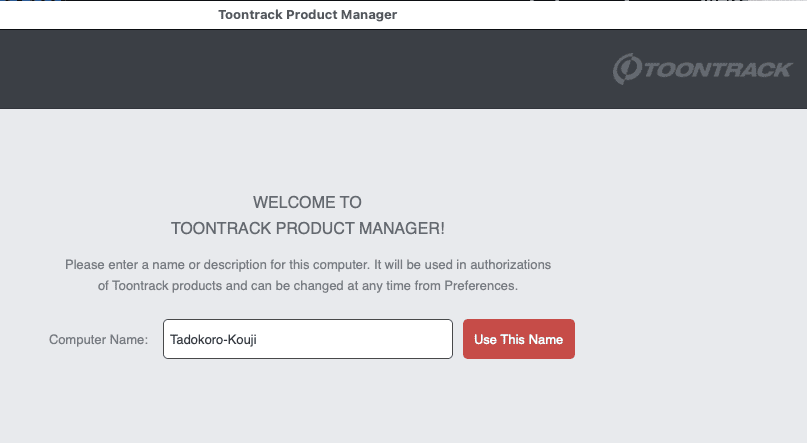Click the 'Computer Name:' label
The image size is (807, 443).
click(98, 340)
